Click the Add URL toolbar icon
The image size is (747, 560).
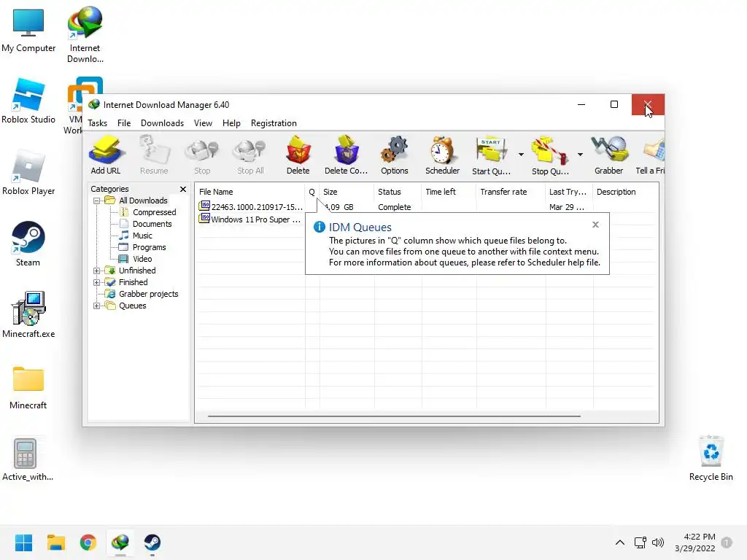coord(106,155)
